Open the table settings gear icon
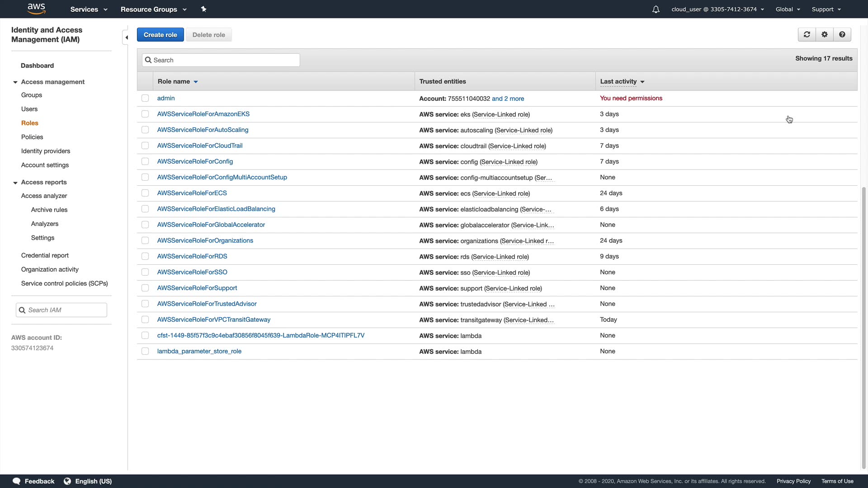The height and width of the screenshot is (488, 868). point(825,35)
